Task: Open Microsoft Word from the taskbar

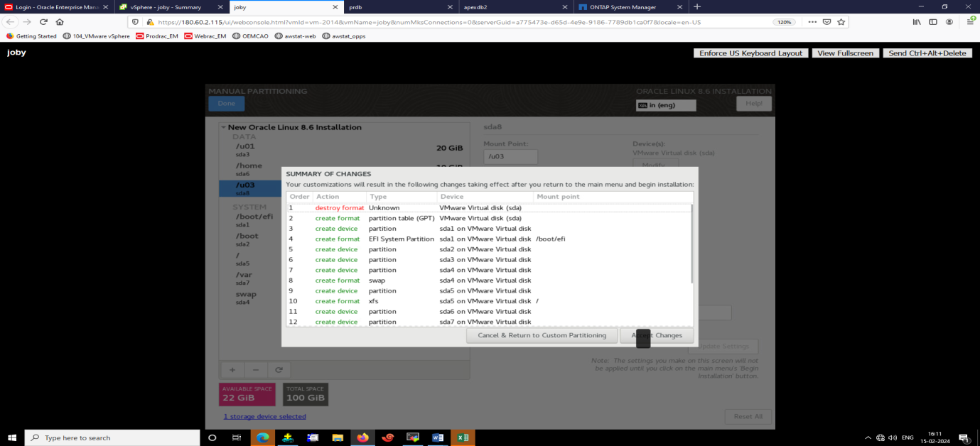Action: click(438, 437)
